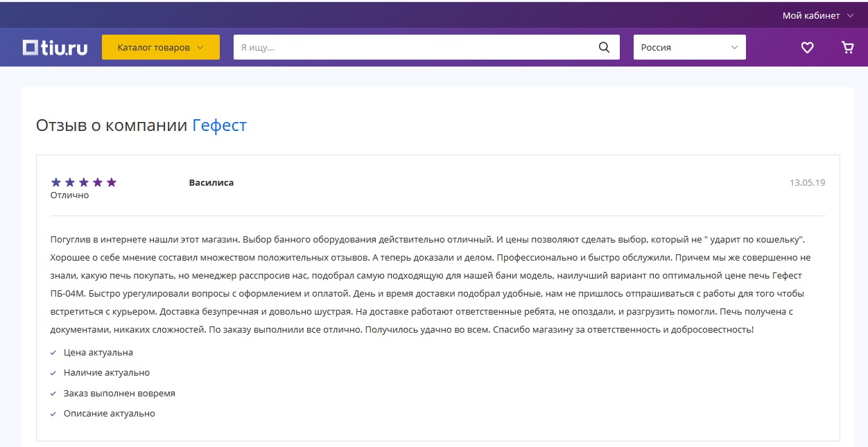Viewport: 868px width, 447px height.
Task: Click the review text paragraph
Action: tap(431, 284)
